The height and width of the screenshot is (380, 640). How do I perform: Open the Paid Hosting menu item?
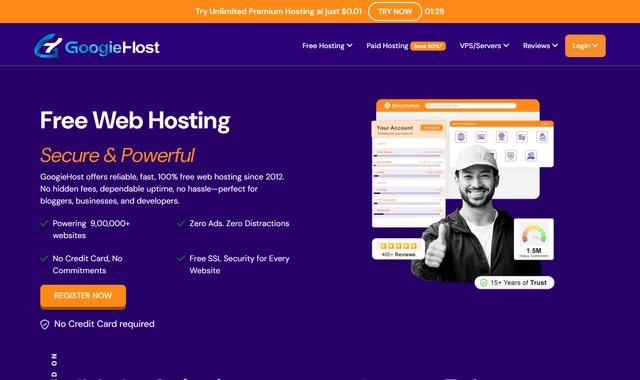(x=387, y=46)
